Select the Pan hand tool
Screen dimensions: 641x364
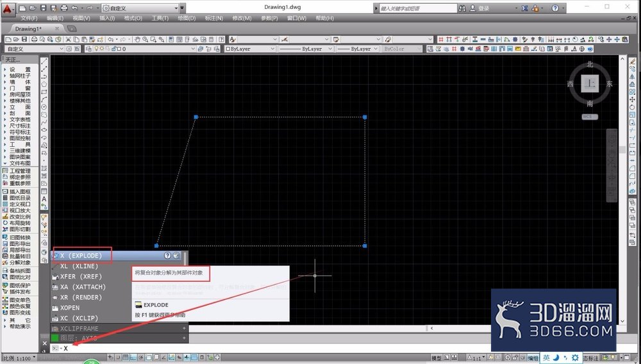click(137, 40)
